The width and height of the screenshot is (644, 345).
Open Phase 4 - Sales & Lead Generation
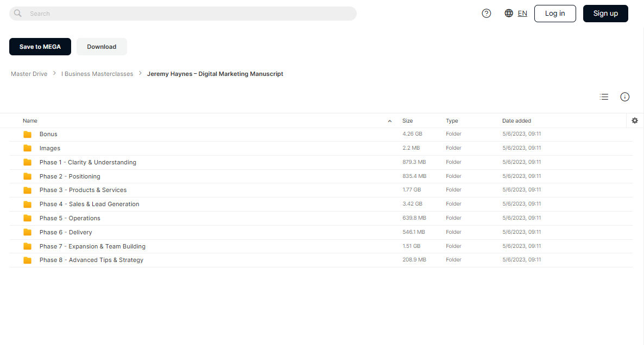coord(89,204)
